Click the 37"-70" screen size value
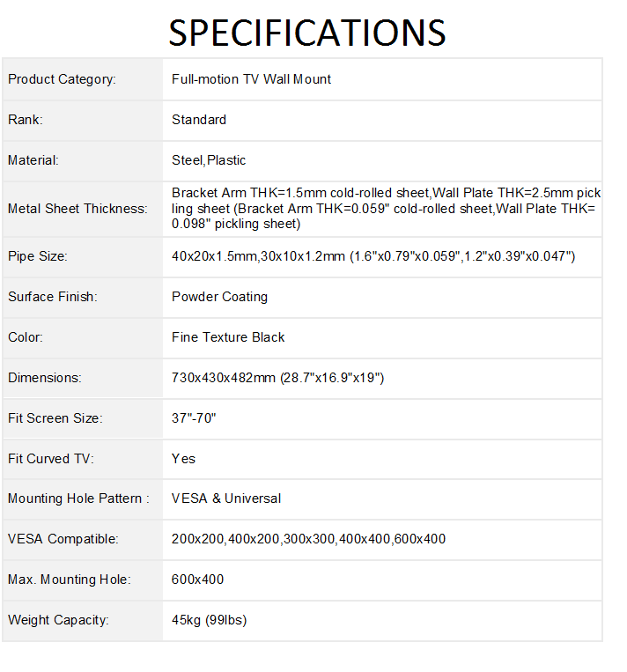The image size is (627, 672). (x=194, y=418)
